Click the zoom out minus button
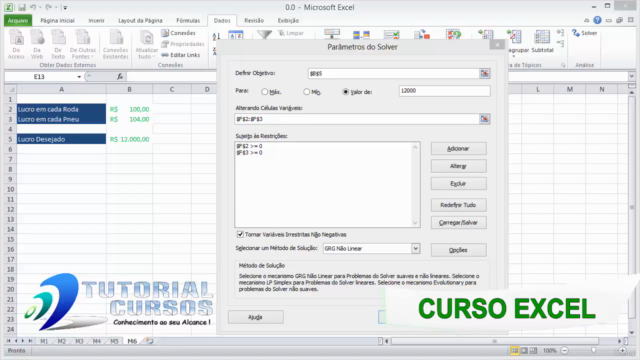Image resolution: width=640 pixels, height=360 pixels. [565, 351]
